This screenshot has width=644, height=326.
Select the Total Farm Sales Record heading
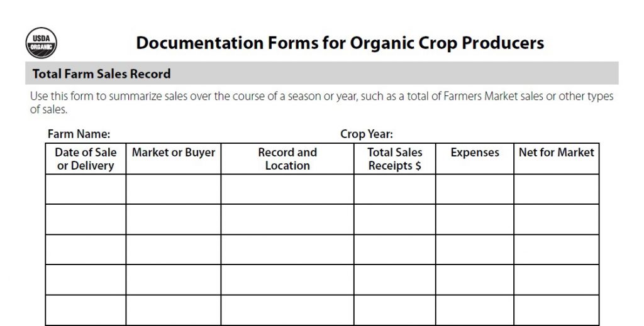[x=101, y=73]
